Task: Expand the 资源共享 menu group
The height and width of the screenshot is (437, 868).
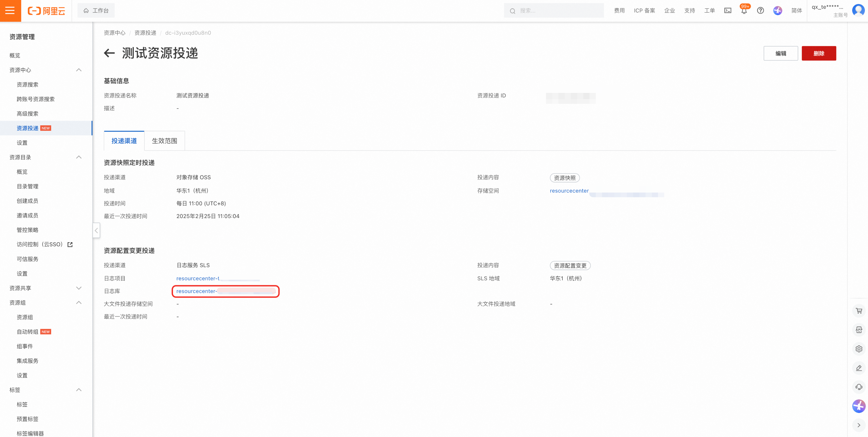Action: (79, 288)
